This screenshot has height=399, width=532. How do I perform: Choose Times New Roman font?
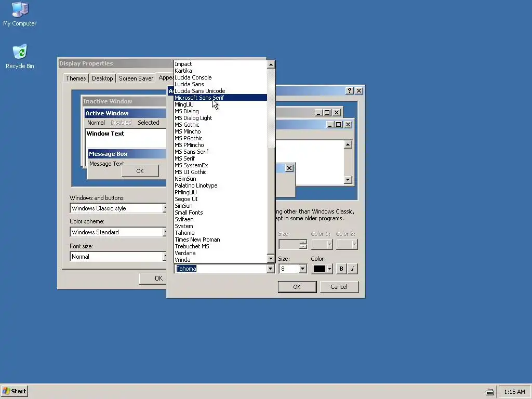click(x=220, y=240)
